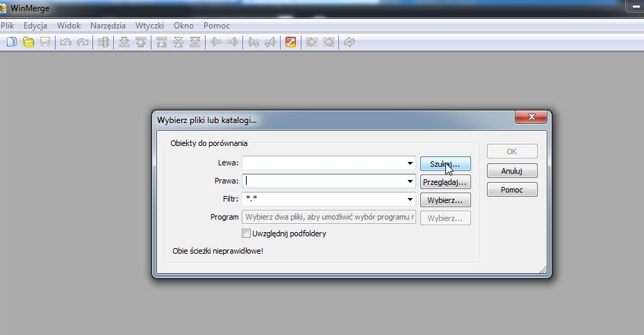
Task: Click the Refresh toolbar icon
Action: tap(349, 42)
